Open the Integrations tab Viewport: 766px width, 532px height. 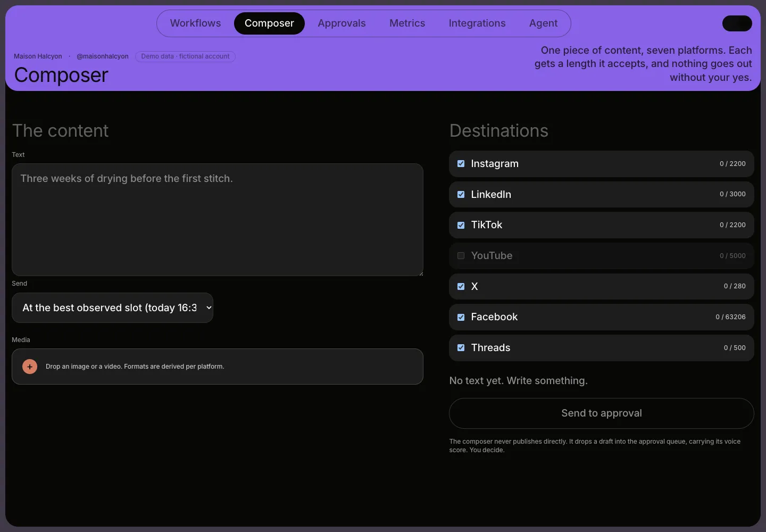click(x=477, y=23)
